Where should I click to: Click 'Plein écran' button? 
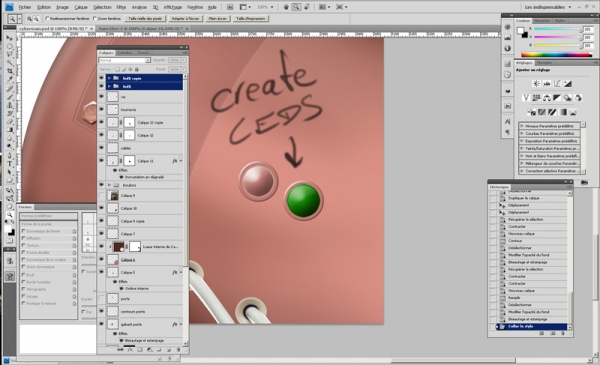coord(217,18)
